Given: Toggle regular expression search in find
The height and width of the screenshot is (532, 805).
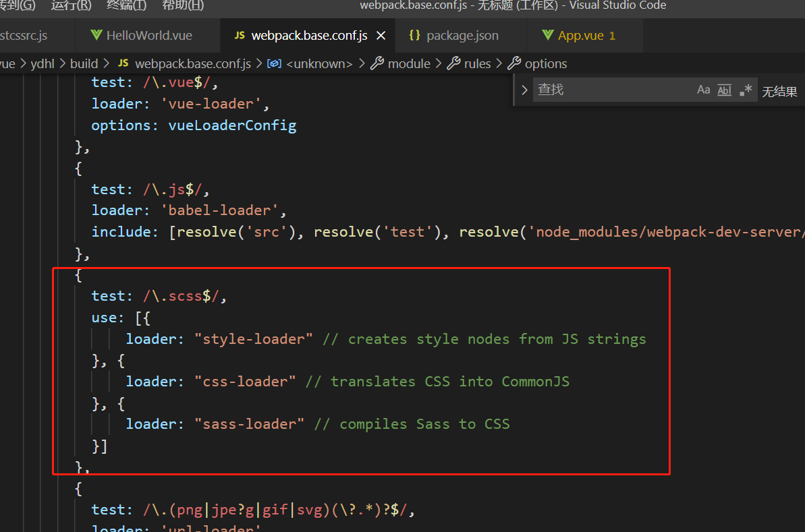Looking at the screenshot, I should click(x=746, y=90).
